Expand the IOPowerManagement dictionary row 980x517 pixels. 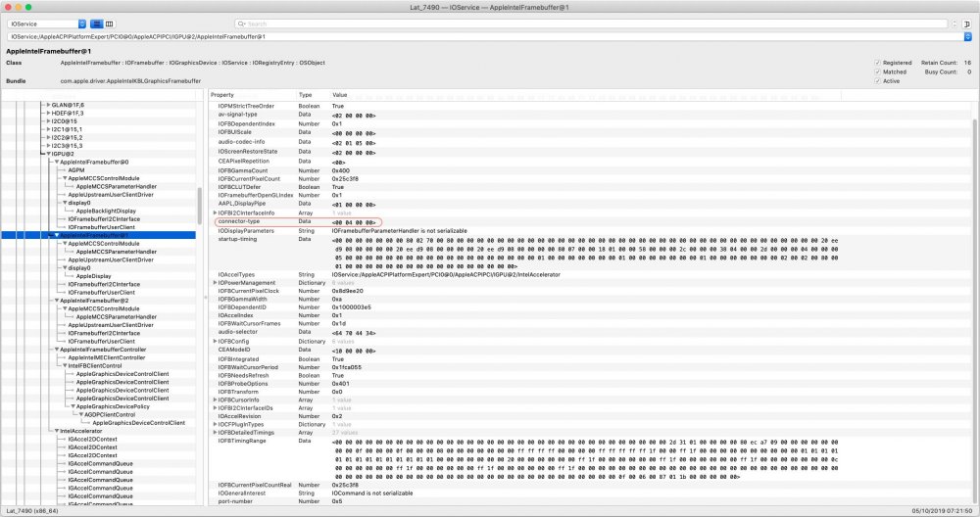point(215,282)
